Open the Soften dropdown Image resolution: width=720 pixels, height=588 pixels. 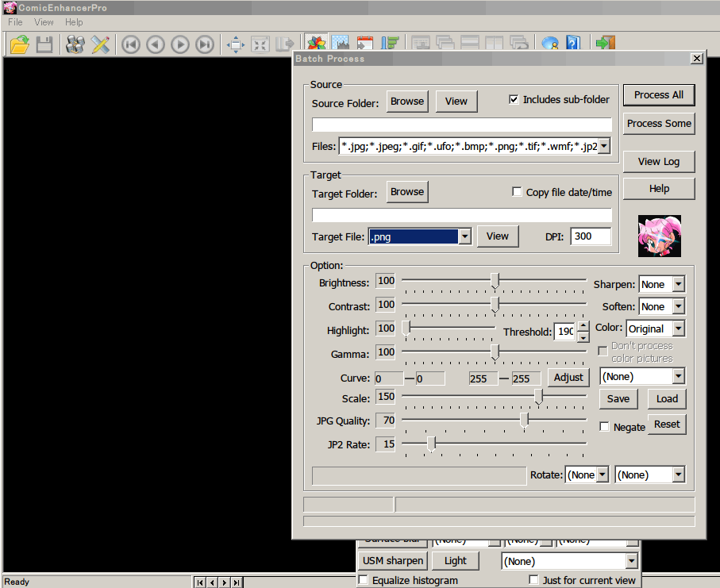(678, 306)
